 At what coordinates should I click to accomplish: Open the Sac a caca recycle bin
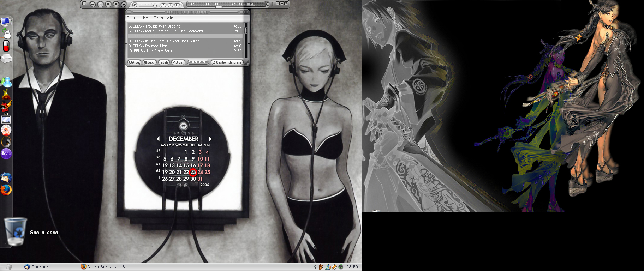pos(15,231)
